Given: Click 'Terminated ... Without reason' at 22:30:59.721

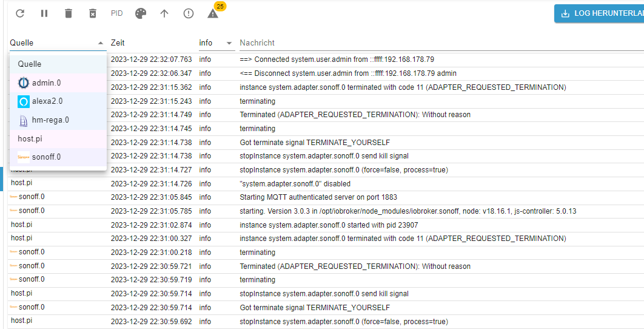Looking at the screenshot, I should [x=355, y=266].
